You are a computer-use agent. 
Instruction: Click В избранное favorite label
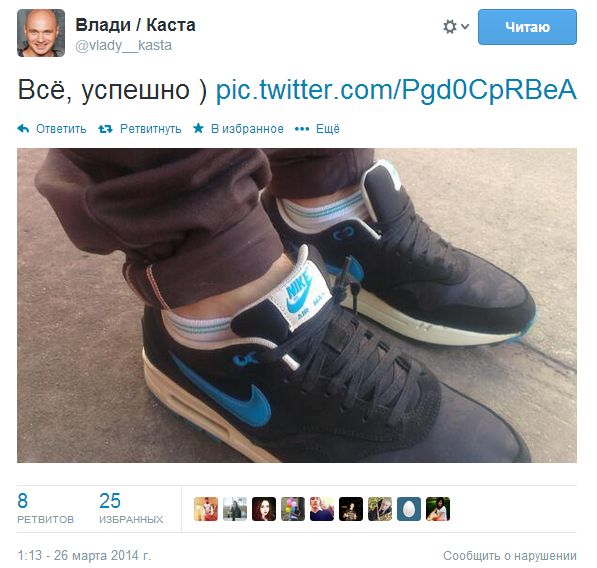247,129
